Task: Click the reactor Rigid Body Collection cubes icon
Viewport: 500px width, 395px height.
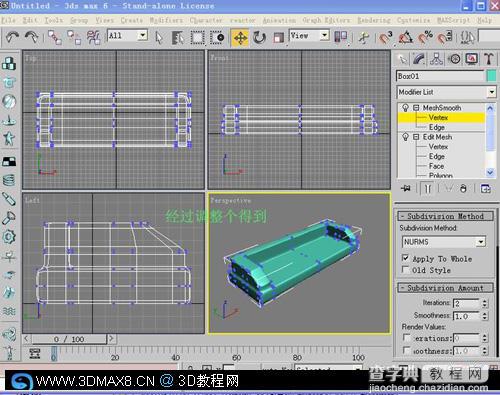Action: pos(9,63)
